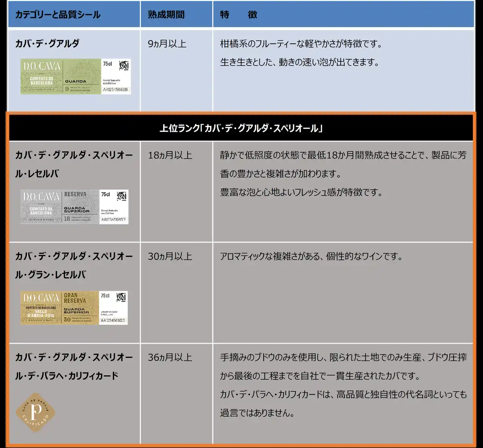Viewport: 483px width, 448px height.
Task: Click the 9ヵ月以上 aging period cell
Action: coord(167,44)
